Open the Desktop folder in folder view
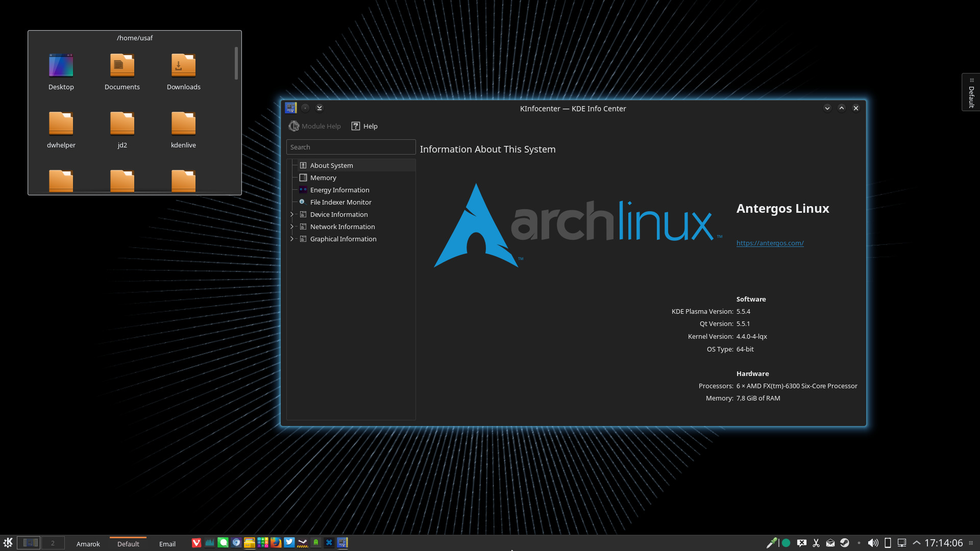The image size is (980, 551). tap(61, 72)
